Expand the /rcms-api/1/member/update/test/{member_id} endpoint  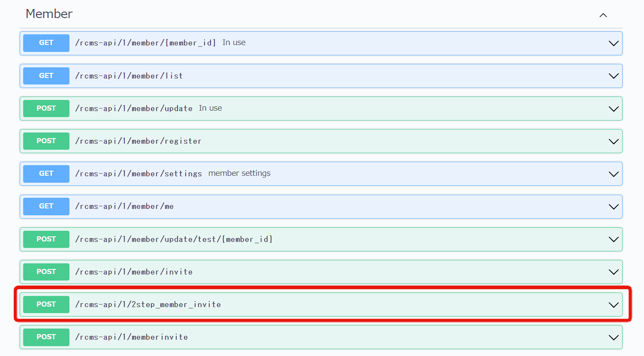[x=614, y=239]
